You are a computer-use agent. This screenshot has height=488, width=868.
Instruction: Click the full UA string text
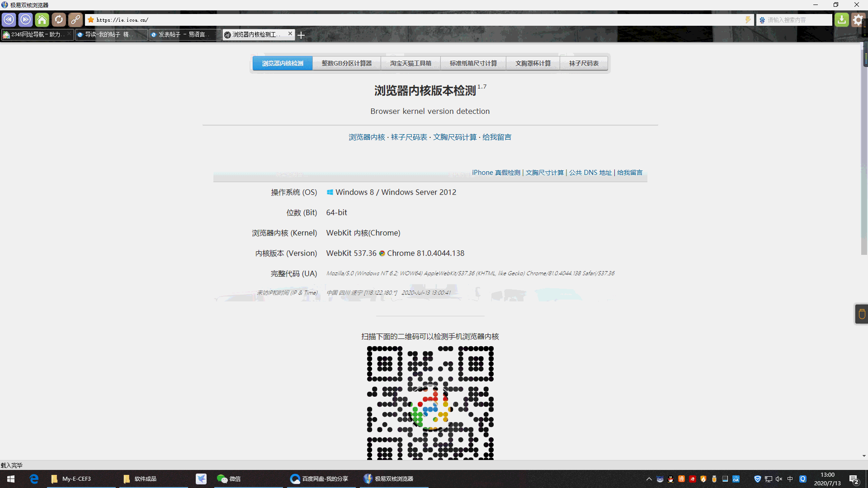[470, 273]
